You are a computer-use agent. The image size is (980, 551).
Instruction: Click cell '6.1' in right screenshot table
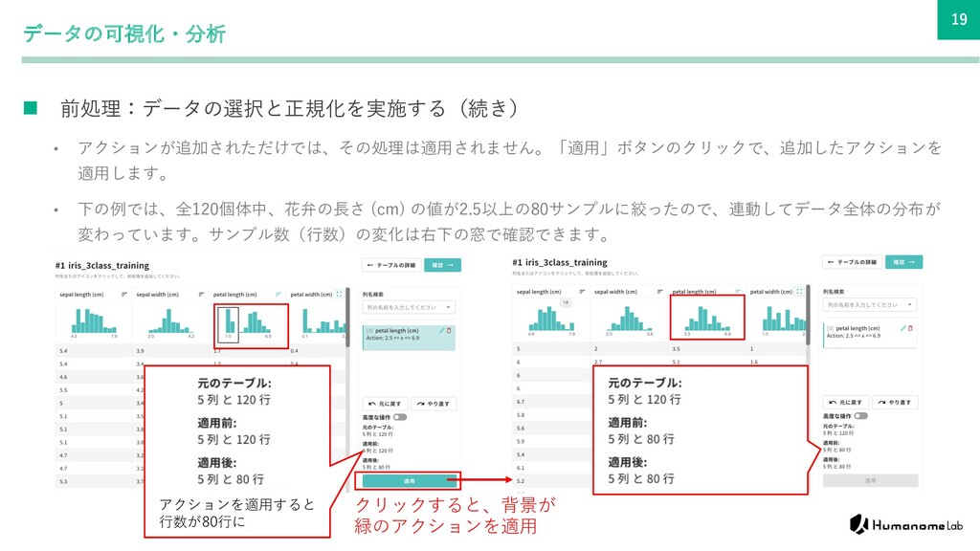[x=521, y=467]
